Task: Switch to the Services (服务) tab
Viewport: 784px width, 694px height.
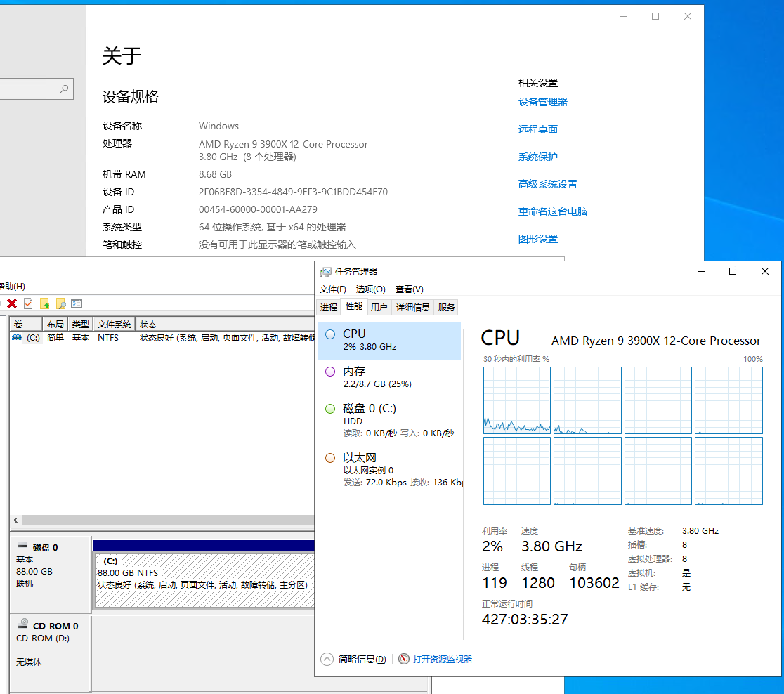Action: pyautogui.click(x=447, y=307)
